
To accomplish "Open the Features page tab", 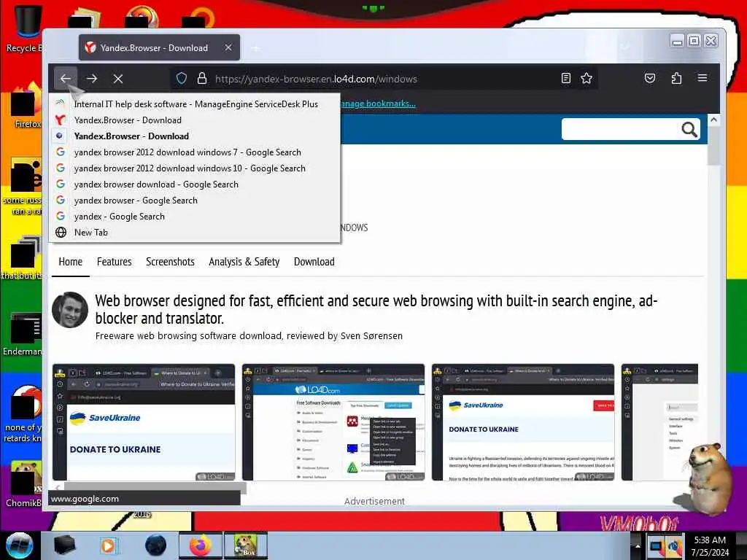I will [x=115, y=262].
